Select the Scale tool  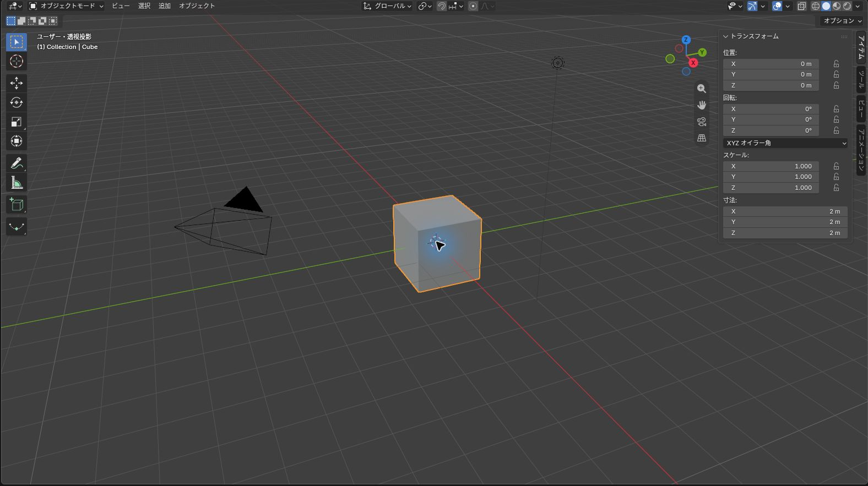click(17, 122)
